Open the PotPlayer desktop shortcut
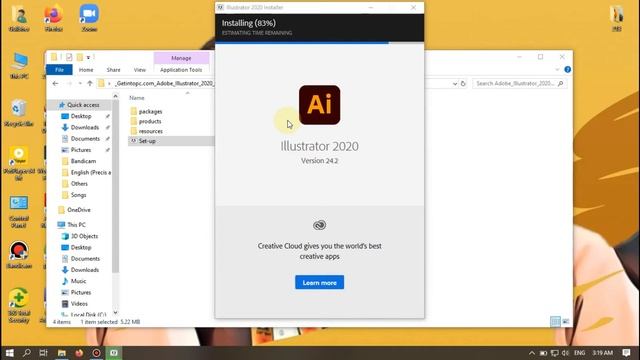 click(19, 163)
